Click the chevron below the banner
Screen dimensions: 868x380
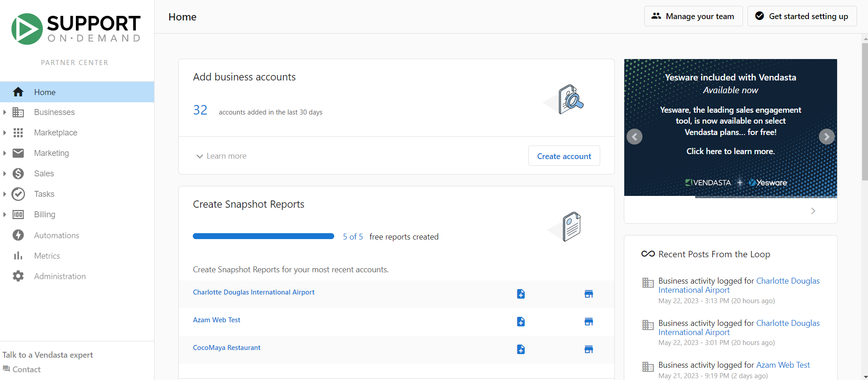[813, 211]
